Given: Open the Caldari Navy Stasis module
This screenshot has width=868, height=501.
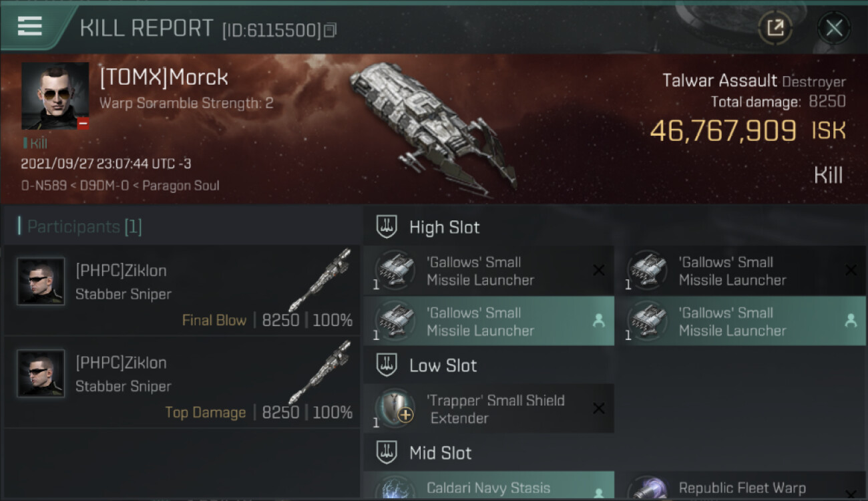Looking at the screenshot, I should [489, 486].
